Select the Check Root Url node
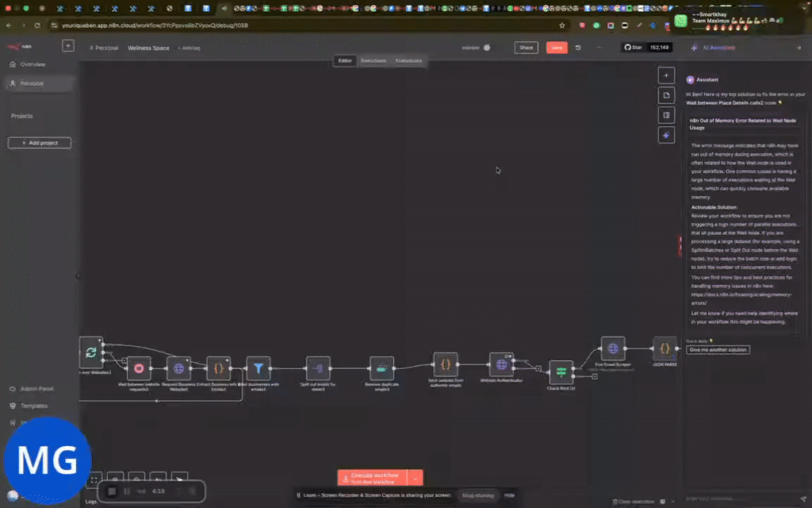Viewport: 812px width, 508px height. 561,372
